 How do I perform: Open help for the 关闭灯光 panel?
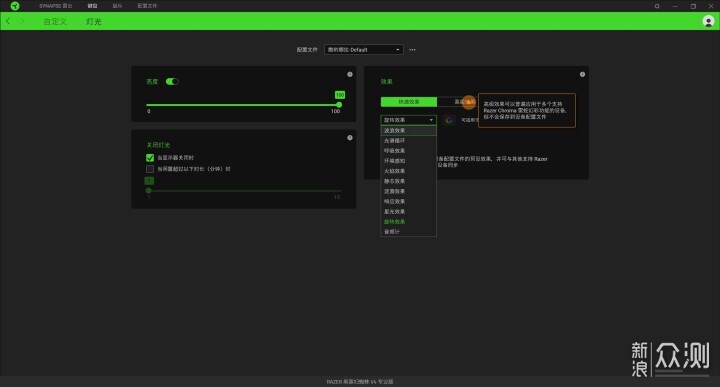350,138
